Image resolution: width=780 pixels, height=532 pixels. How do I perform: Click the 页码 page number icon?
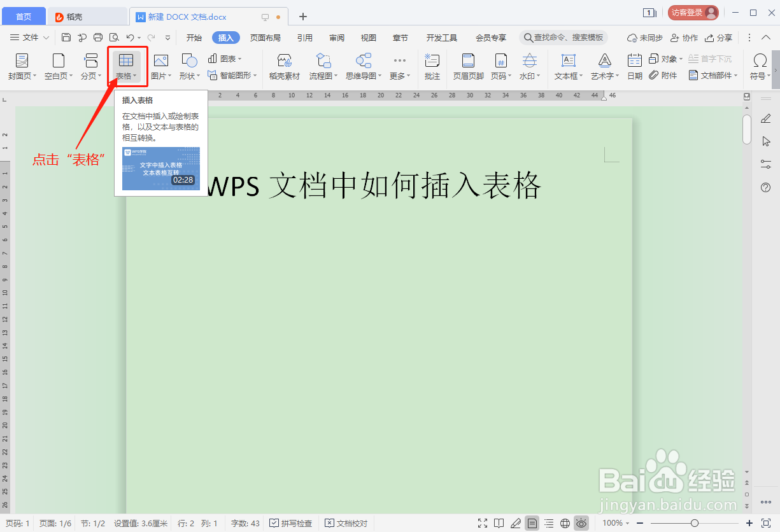tap(501, 61)
